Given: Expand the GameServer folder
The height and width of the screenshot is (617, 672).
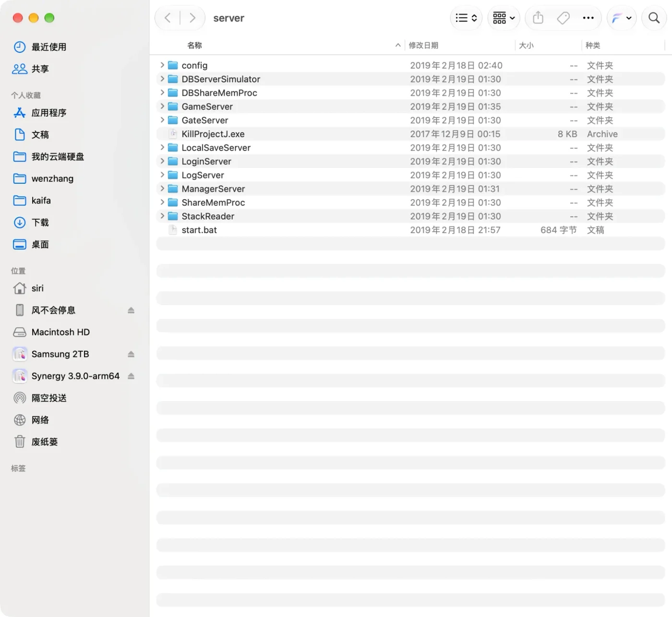Looking at the screenshot, I should (x=162, y=106).
